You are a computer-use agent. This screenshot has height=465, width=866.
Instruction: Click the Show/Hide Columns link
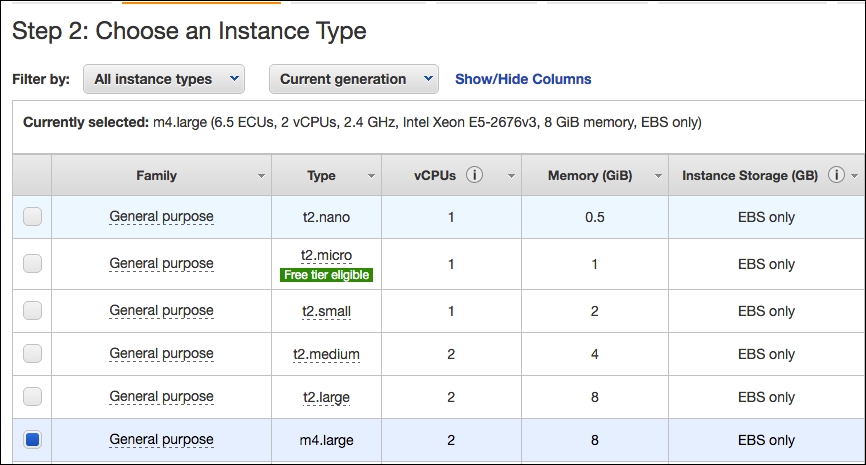click(x=523, y=79)
